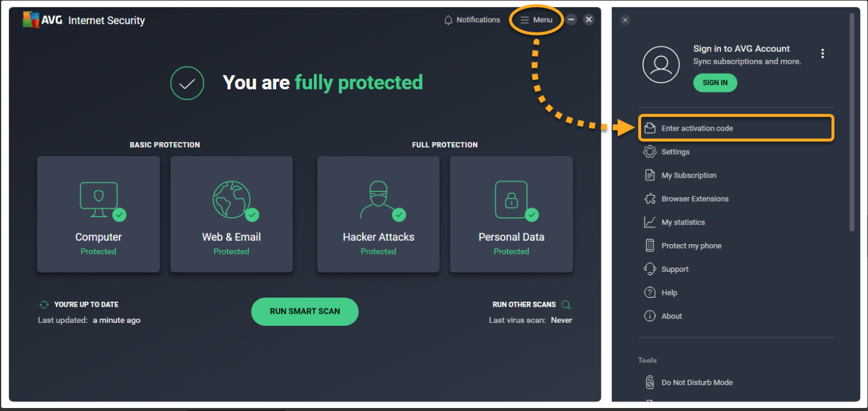Click the side menu vertical scrollbar
Viewport: 868px width, 411px height.
point(852,120)
